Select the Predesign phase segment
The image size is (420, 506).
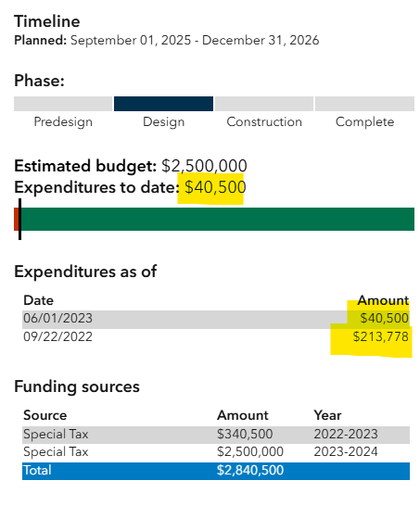point(63,104)
